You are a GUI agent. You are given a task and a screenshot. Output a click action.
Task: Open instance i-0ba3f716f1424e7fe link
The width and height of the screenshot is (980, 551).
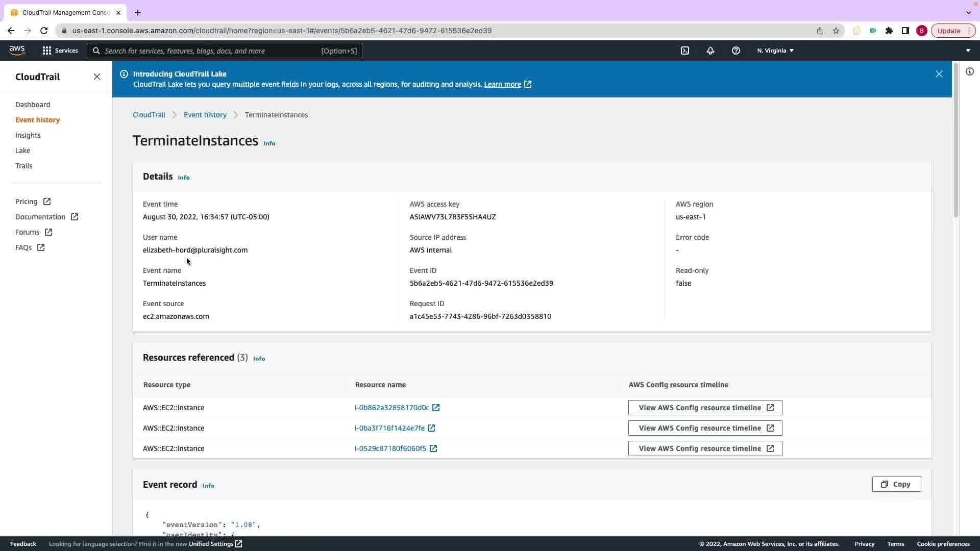pyautogui.click(x=389, y=428)
